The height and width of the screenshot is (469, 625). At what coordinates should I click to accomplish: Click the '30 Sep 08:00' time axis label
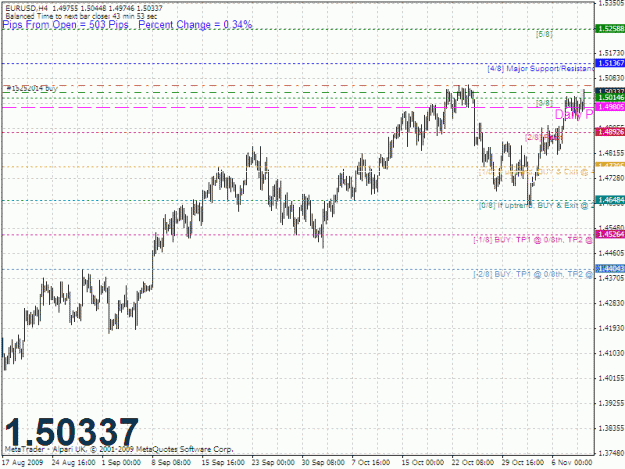tap(323, 463)
